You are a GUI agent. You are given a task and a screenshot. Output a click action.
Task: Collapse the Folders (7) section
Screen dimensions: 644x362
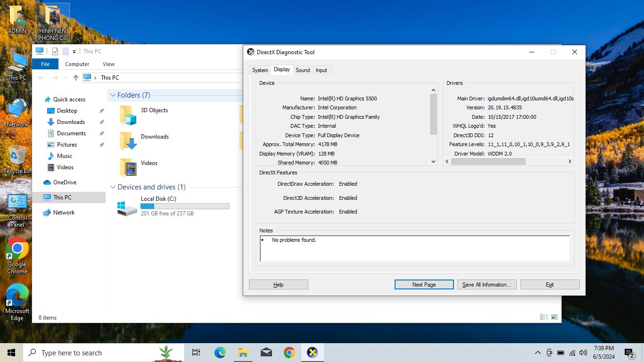[x=113, y=95]
